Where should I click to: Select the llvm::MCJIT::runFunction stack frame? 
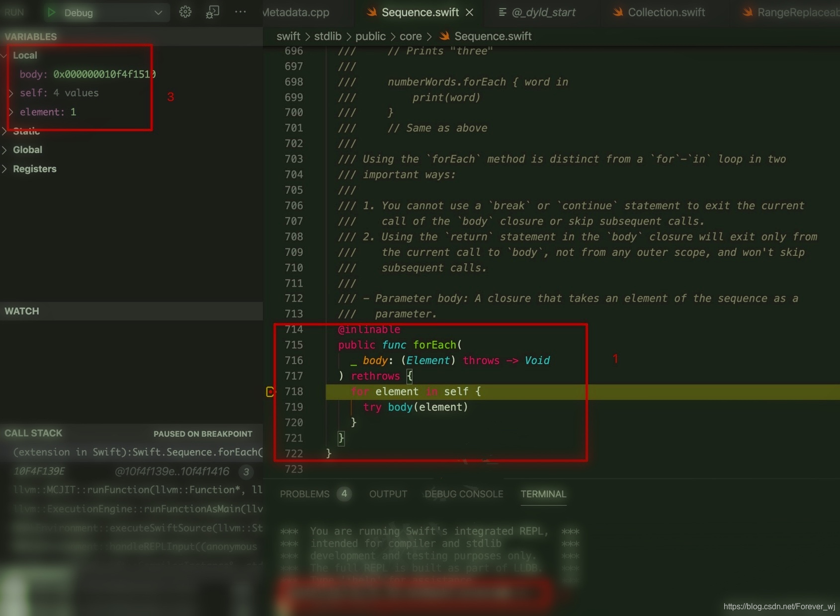point(131,490)
